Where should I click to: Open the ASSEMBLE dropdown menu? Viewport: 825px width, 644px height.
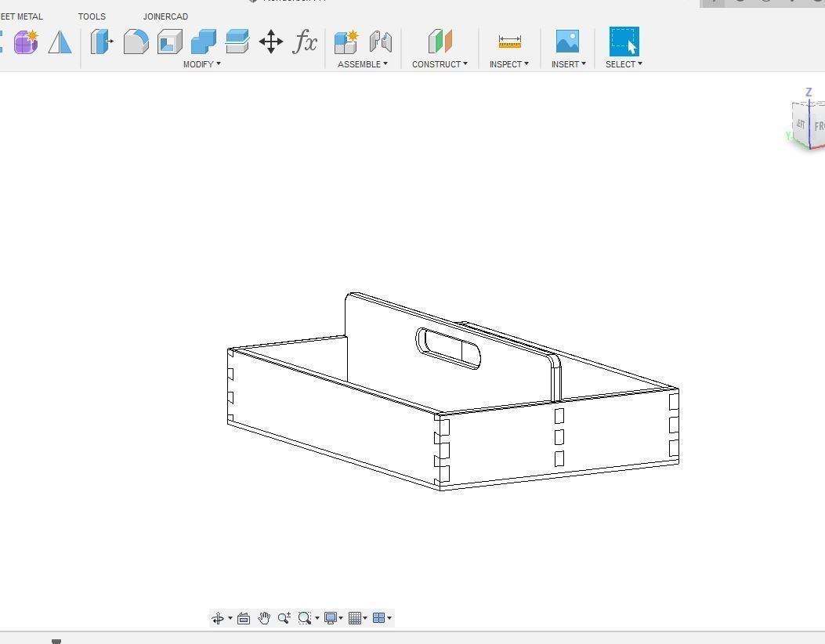[363, 64]
